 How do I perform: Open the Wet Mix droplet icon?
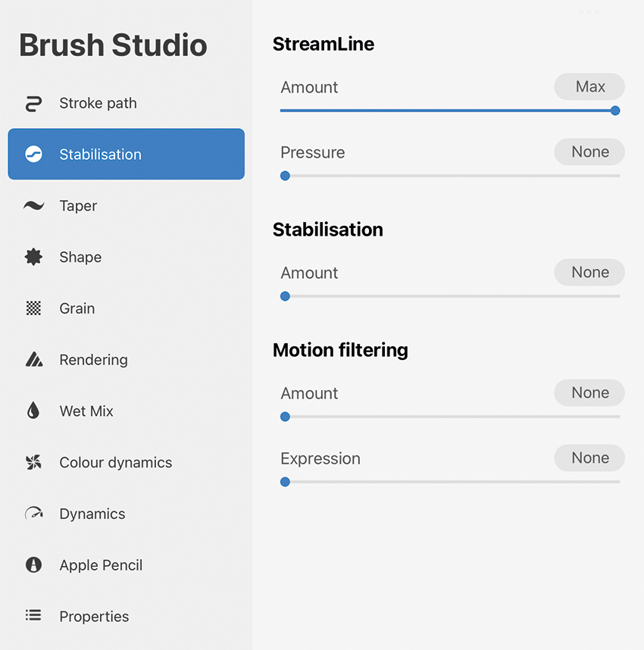click(x=33, y=411)
